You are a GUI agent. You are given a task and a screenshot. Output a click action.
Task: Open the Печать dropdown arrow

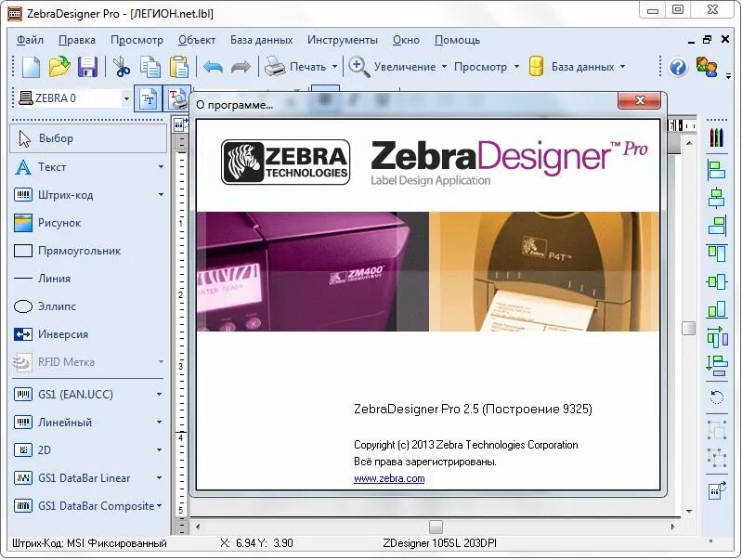(x=334, y=67)
